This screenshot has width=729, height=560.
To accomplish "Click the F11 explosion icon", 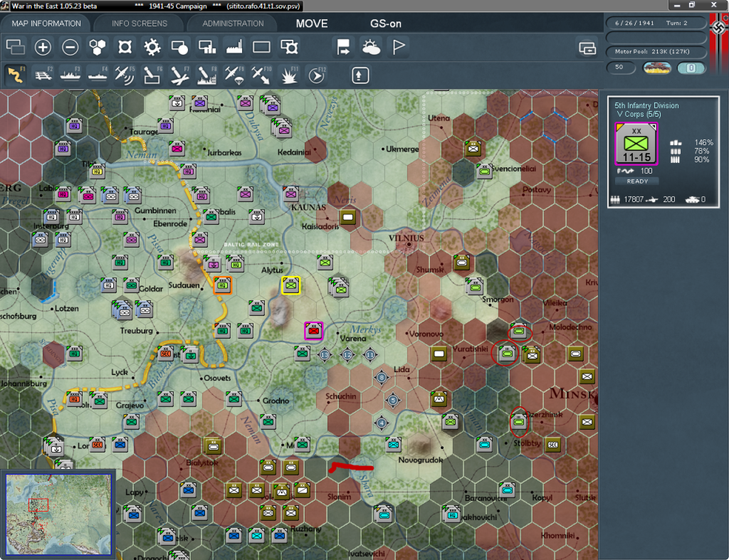I will click(x=289, y=75).
